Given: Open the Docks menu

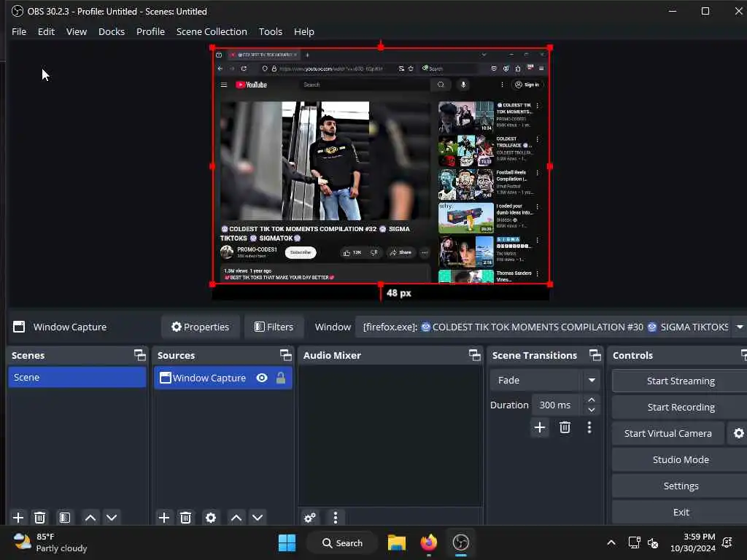Looking at the screenshot, I should [x=112, y=31].
